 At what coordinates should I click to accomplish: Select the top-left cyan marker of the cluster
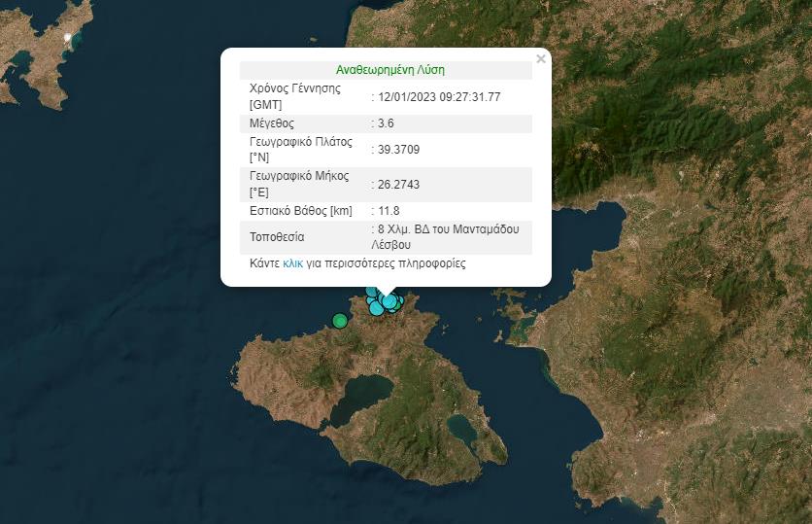(x=371, y=291)
